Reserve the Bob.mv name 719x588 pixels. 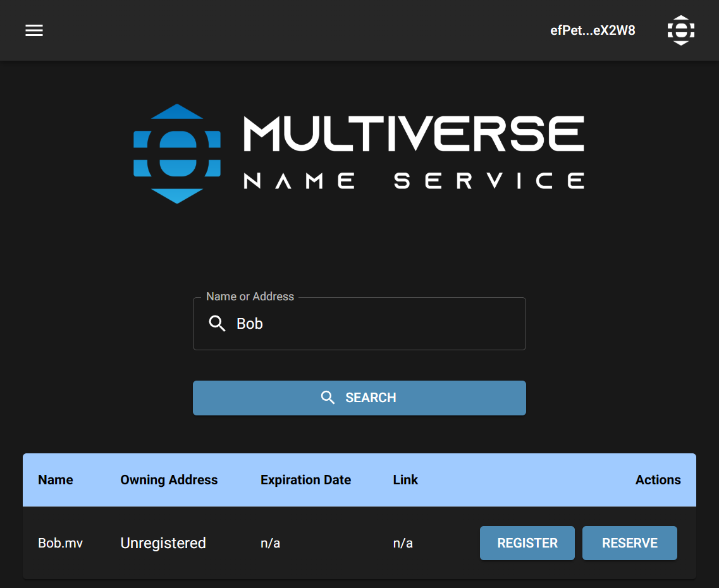click(x=629, y=543)
